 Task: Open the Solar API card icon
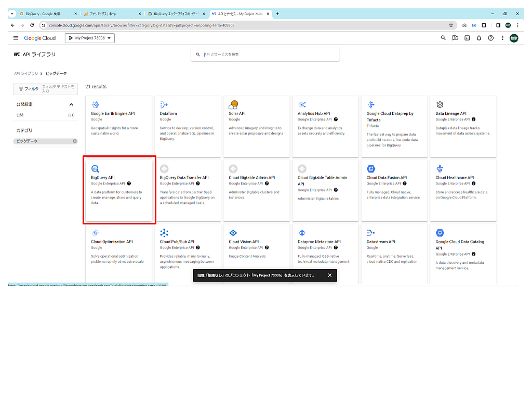233,104
